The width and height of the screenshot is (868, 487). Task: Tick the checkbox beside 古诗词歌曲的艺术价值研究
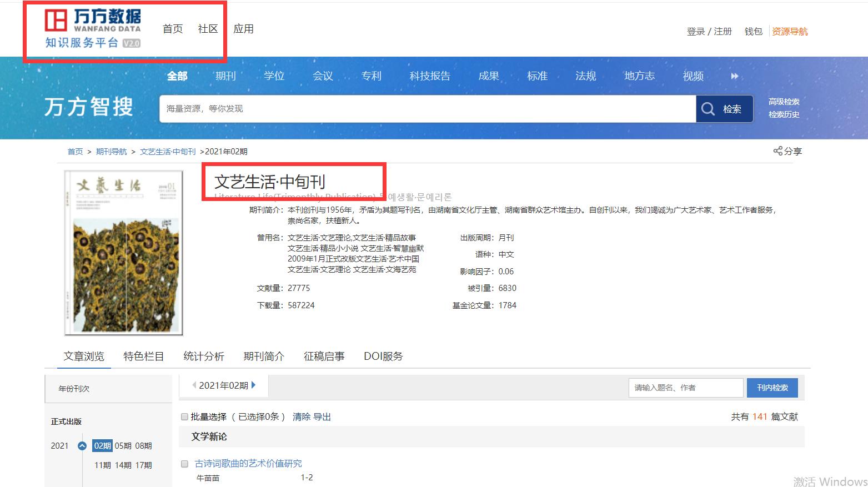(x=184, y=463)
